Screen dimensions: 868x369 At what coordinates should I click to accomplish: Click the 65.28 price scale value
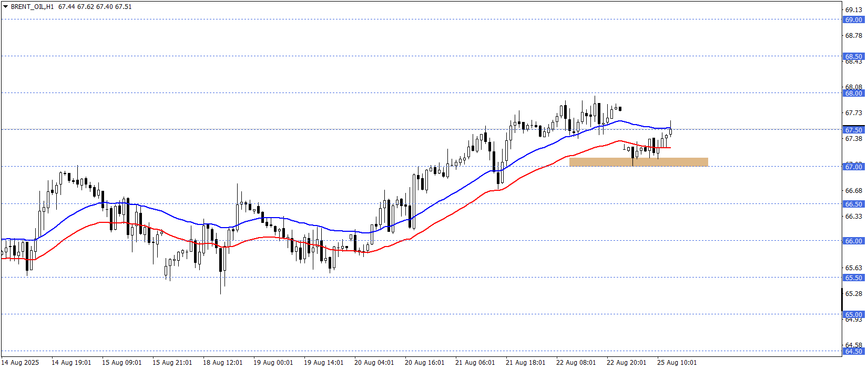tap(854, 293)
